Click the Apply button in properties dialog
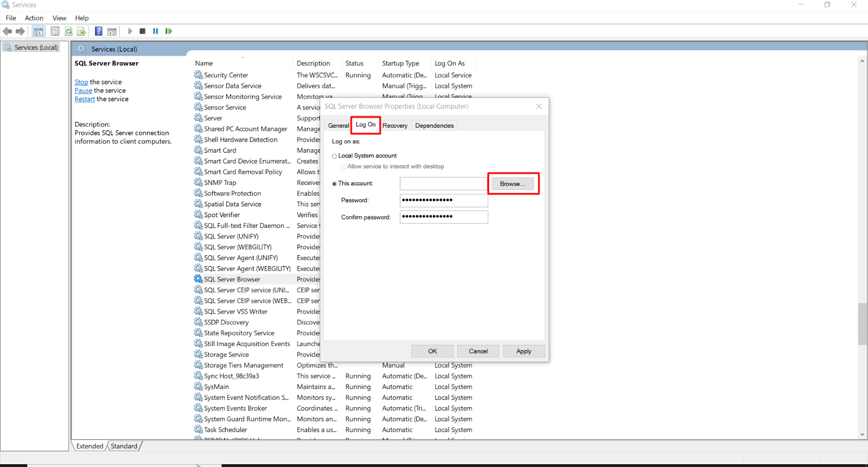The width and height of the screenshot is (868, 467). pos(524,351)
